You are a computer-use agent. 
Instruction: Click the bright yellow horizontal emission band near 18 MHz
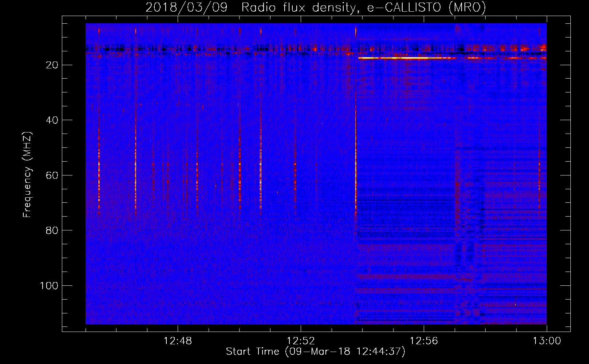click(407, 58)
